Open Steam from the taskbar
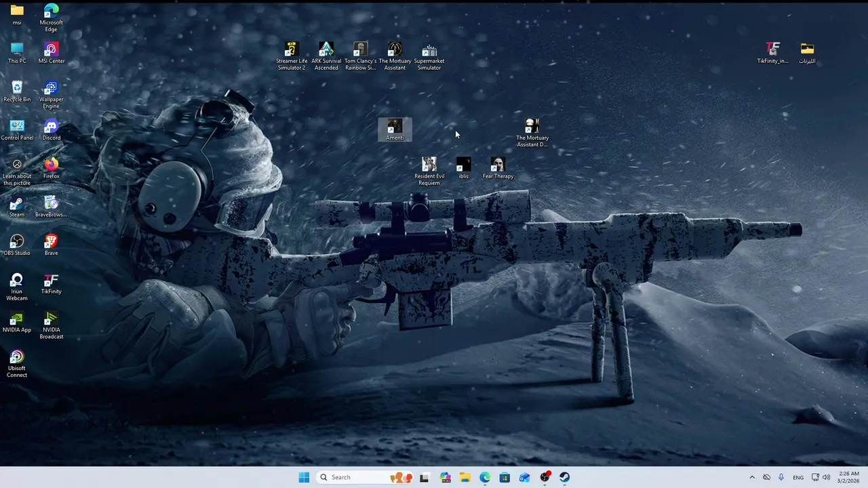Viewport: 868px width, 488px height. (564, 477)
